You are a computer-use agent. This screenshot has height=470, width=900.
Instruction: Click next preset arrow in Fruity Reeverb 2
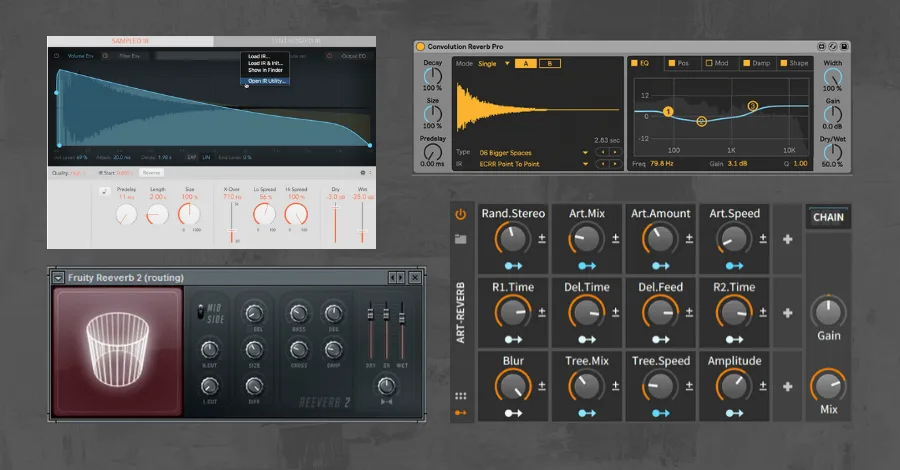tap(401, 278)
